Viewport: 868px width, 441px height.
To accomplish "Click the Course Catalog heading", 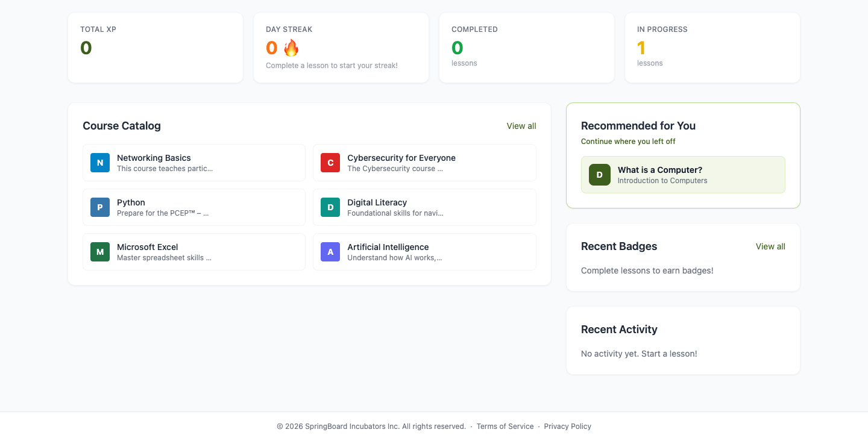I will 122,126.
